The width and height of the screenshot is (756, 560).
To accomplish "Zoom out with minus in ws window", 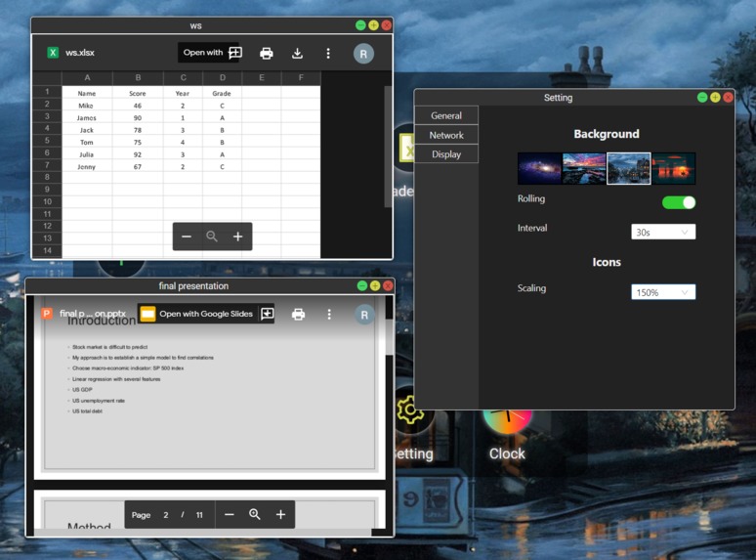I will click(187, 237).
